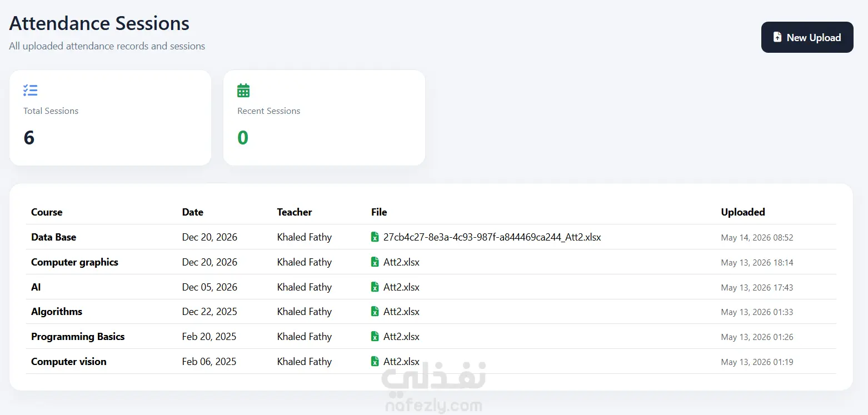
Task: Click the Teacher column header
Action: pyautogui.click(x=295, y=212)
